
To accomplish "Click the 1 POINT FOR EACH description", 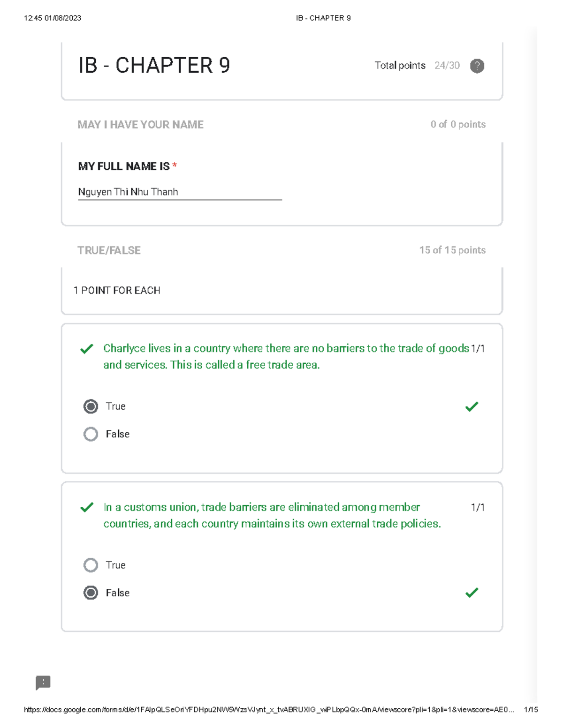I will 117,291.
